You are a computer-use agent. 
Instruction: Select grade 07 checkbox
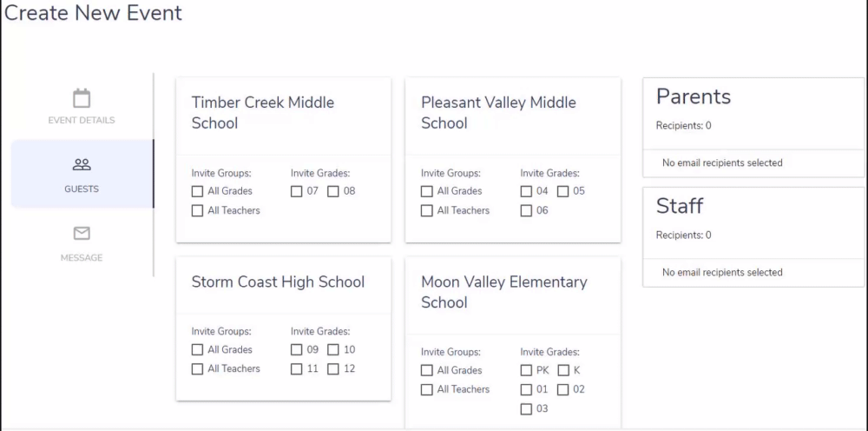(296, 191)
